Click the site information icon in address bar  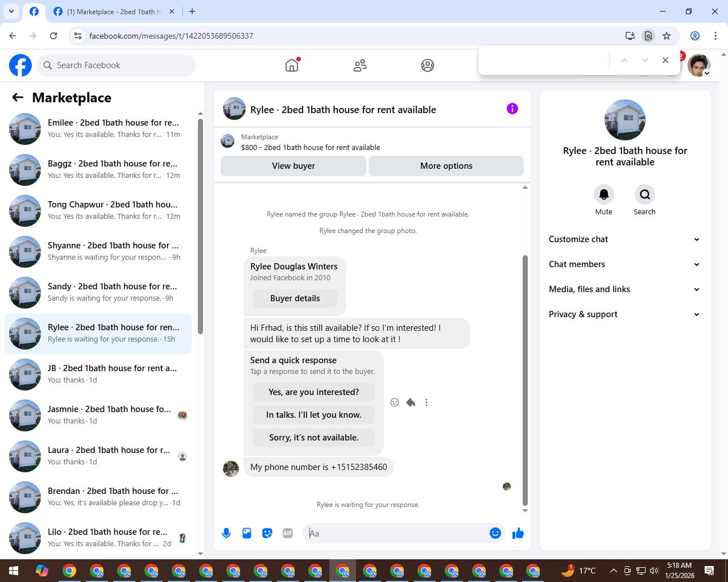pyautogui.click(x=78, y=36)
